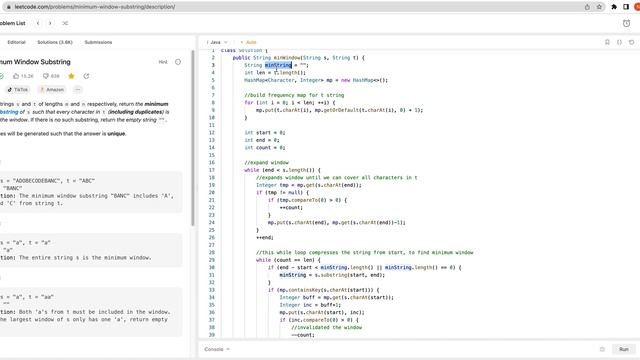
Task: Click the browser share icon in address bar
Action: [x=587, y=7]
